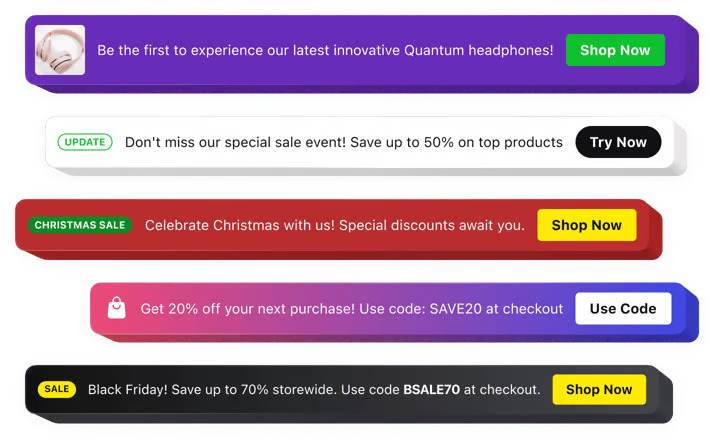
Task: Click "Save up to 50% on top products"
Action: click(x=457, y=142)
